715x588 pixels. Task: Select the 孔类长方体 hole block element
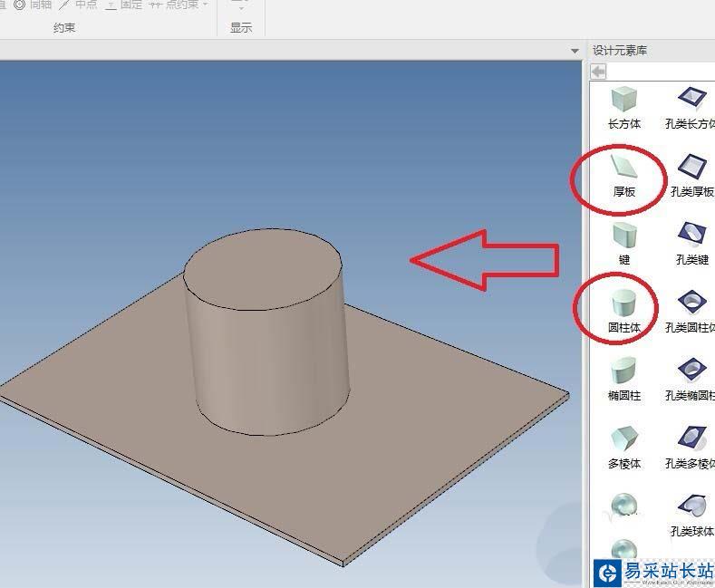(x=691, y=109)
